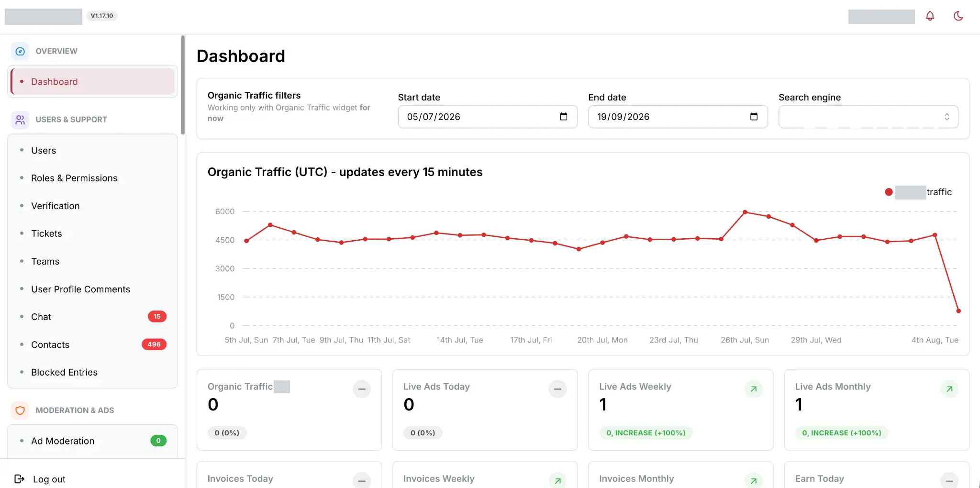The width and height of the screenshot is (980, 488).
Task: Click the trend arrow on Live Ads Weekly card
Action: 754,389
